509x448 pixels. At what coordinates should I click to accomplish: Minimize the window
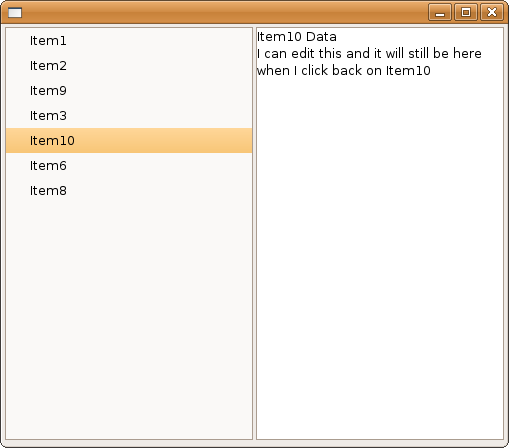[x=440, y=12]
